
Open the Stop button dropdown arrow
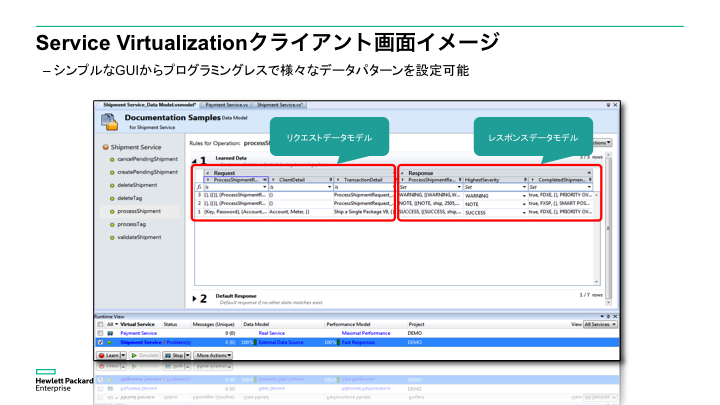click(187, 355)
